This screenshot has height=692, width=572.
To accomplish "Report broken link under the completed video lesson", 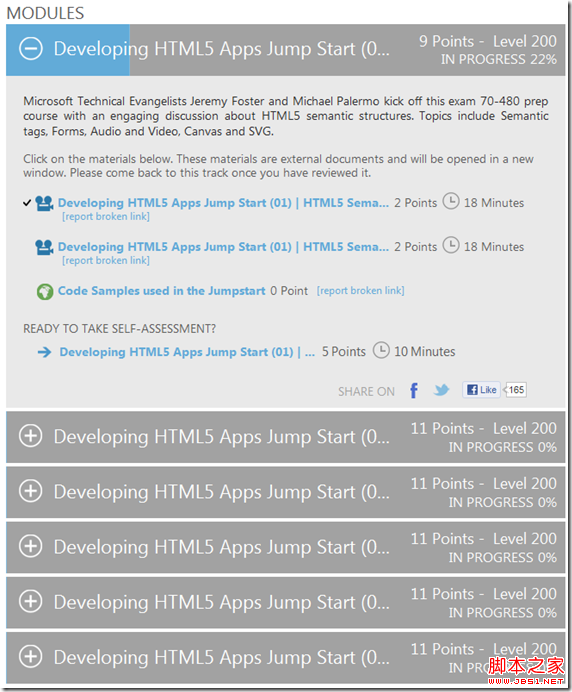I will click(x=106, y=217).
